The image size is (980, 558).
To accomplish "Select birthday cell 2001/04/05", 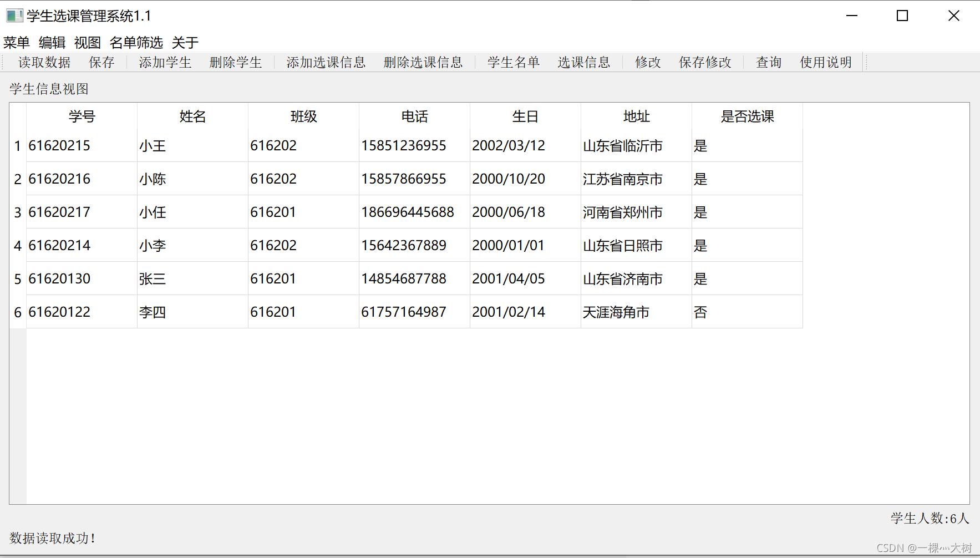I will pos(525,279).
